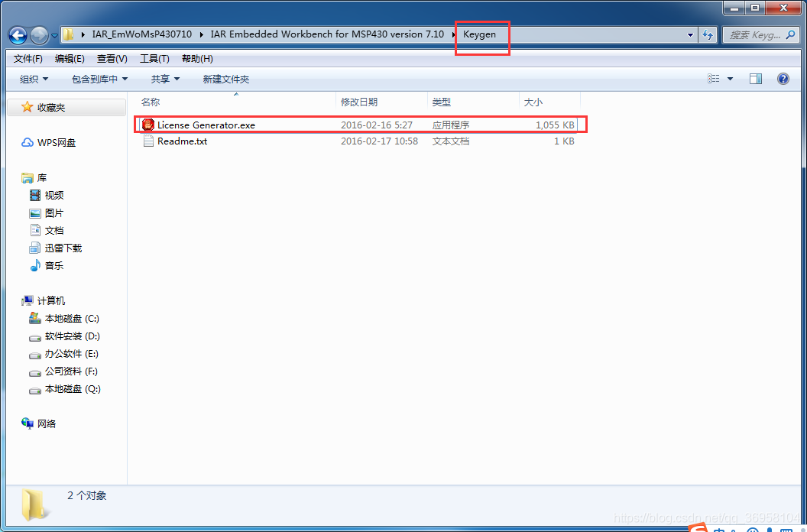The height and width of the screenshot is (532, 807).
Task: Click the Forward navigation arrow button
Action: (39, 35)
